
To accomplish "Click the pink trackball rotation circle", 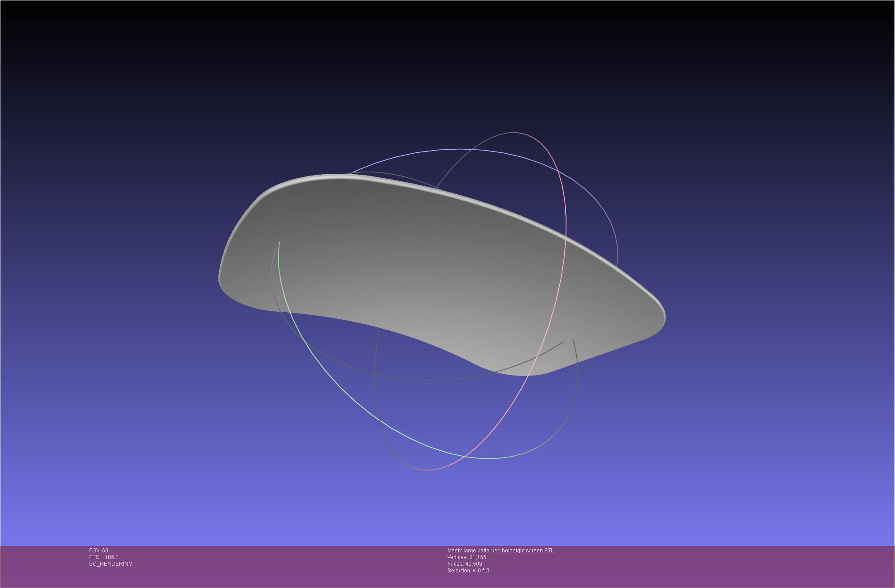I will (566, 223).
